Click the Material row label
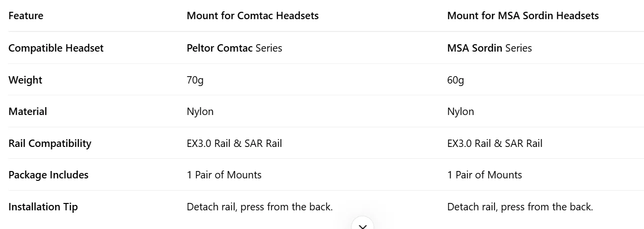The height and width of the screenshot is (229, 644). [28, 112]
